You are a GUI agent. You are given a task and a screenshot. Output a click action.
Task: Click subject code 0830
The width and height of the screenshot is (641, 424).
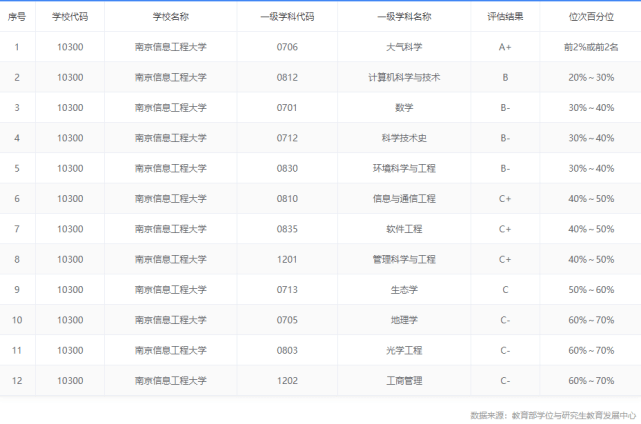[287, 168]
